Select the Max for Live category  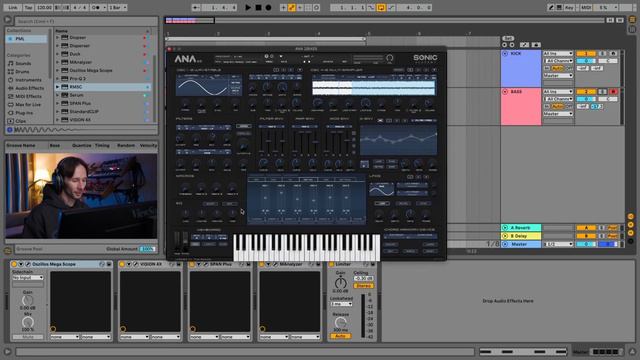point(28,104)
